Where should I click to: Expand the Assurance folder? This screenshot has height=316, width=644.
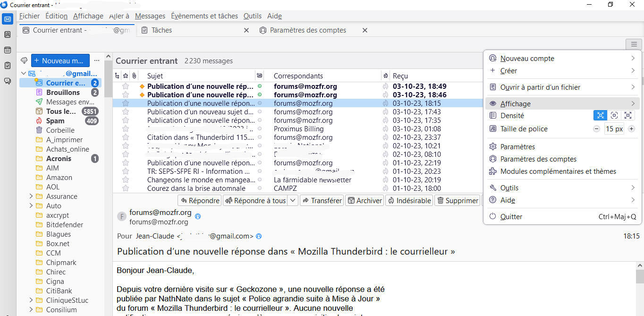click(31, 196)
